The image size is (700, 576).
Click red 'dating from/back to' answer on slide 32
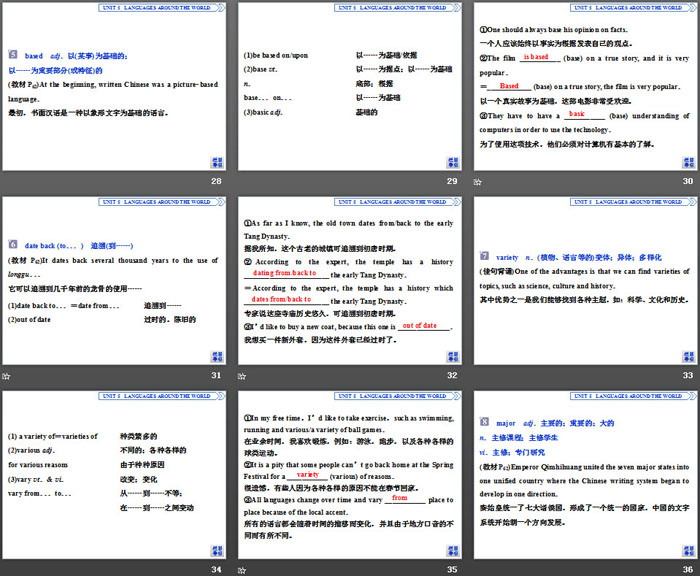pos(284,272)
